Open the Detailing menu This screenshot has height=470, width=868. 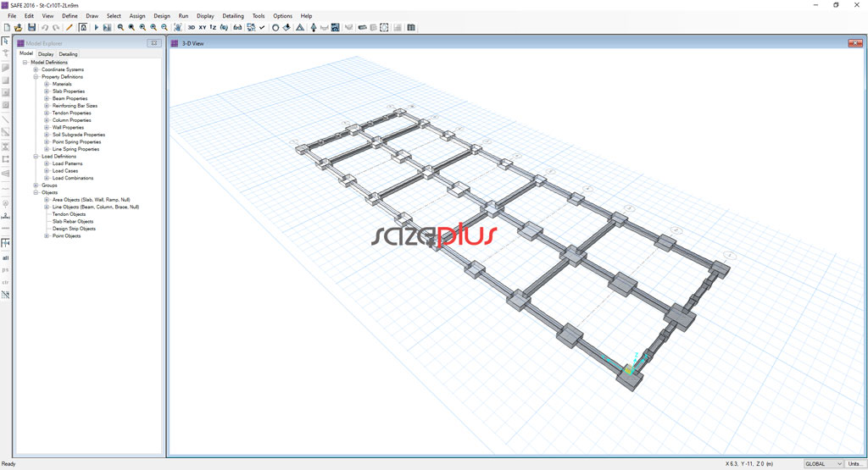click(233, 16)
